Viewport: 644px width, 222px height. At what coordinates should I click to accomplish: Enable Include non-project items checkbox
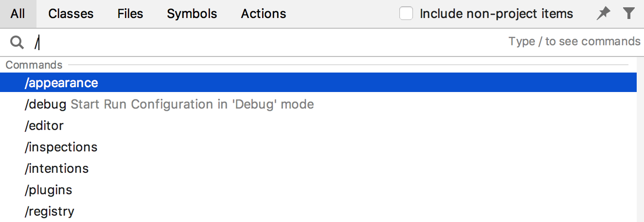406,14
